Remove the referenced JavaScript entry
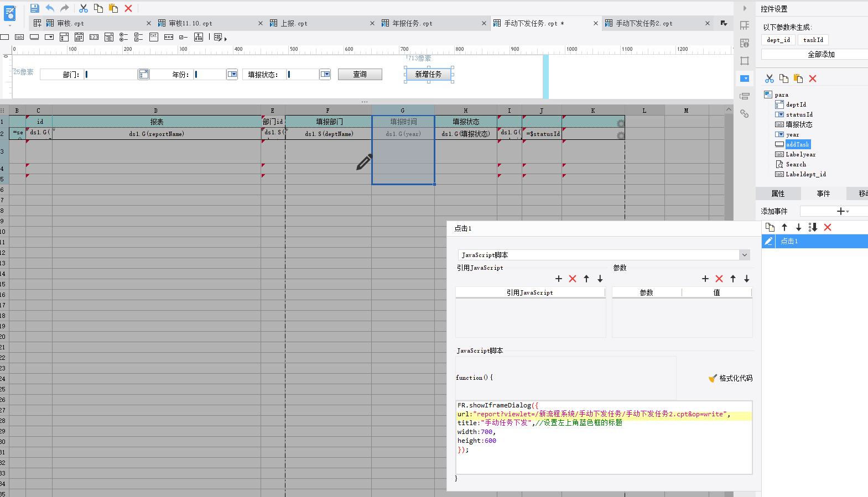Screen dimensions: 868x497 (573, 279)
